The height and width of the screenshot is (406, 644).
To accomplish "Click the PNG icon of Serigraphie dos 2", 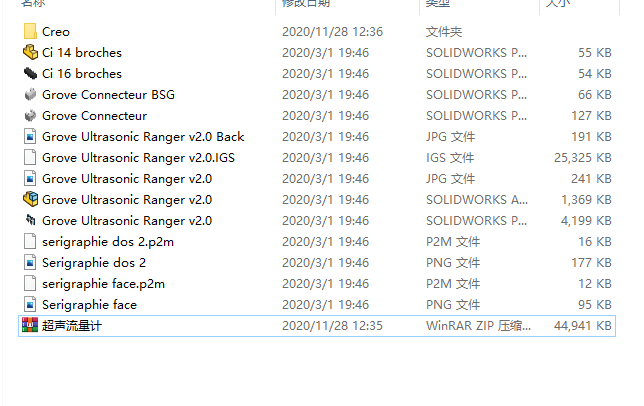I will coord(30,262).
